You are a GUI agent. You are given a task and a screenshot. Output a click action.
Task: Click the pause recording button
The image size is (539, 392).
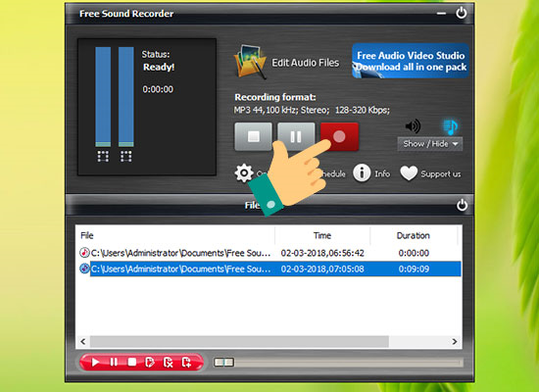tap(296, 136)
